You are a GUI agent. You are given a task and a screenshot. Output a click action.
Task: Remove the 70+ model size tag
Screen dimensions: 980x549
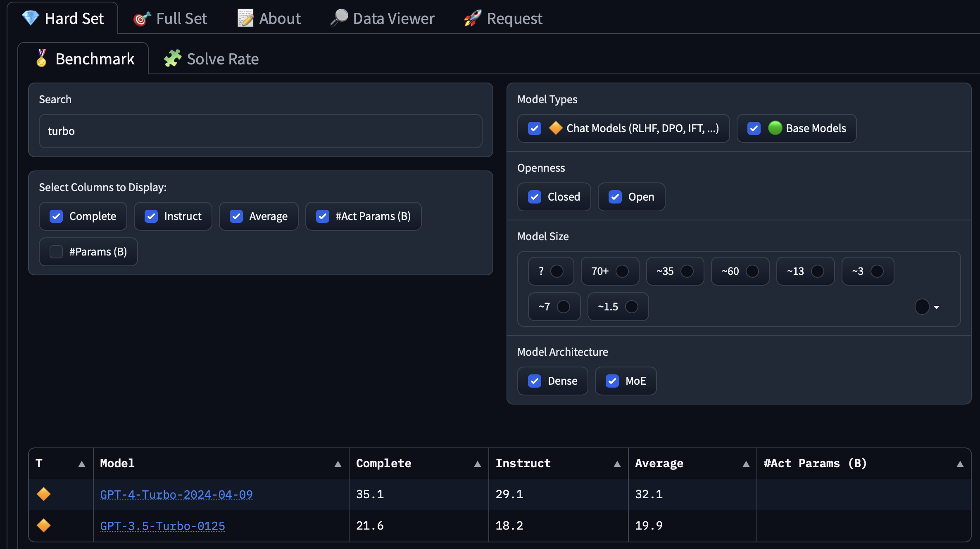[x=622, y=271]
